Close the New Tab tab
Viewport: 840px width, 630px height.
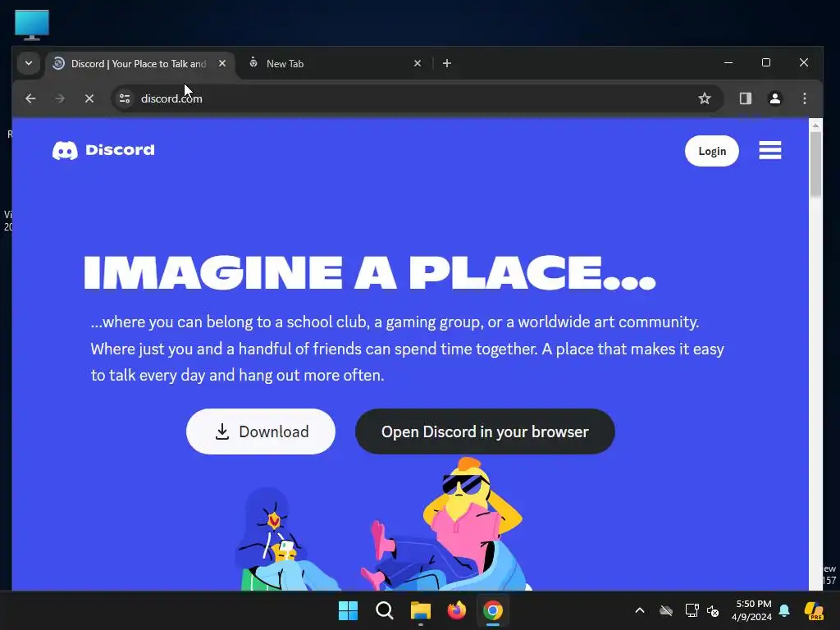418,63
